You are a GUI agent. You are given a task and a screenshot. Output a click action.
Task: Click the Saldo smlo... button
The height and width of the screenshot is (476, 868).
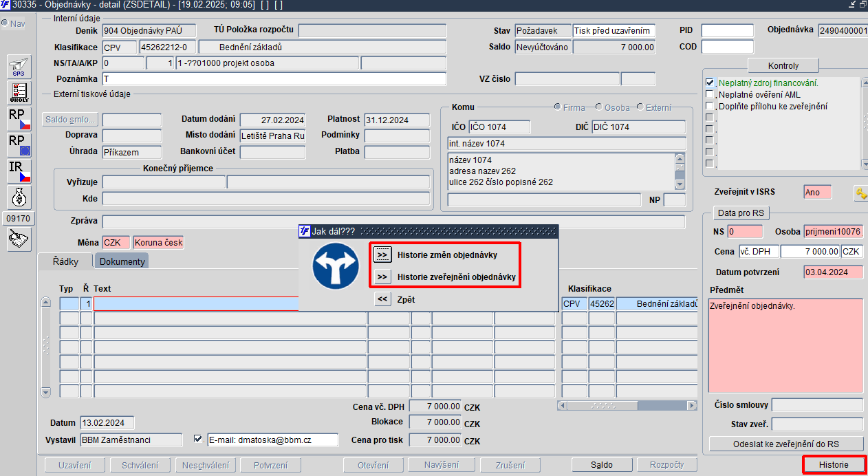(71, 120)
